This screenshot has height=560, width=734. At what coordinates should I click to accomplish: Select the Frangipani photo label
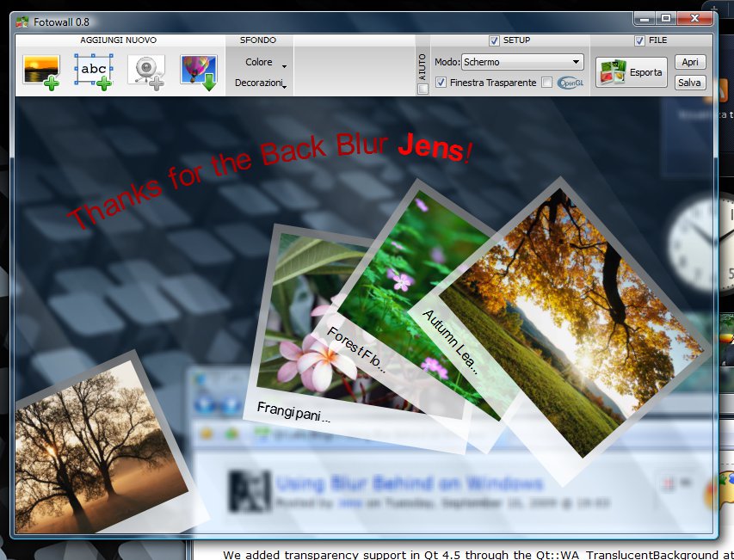pyautogui.click(x=294, y=412)
